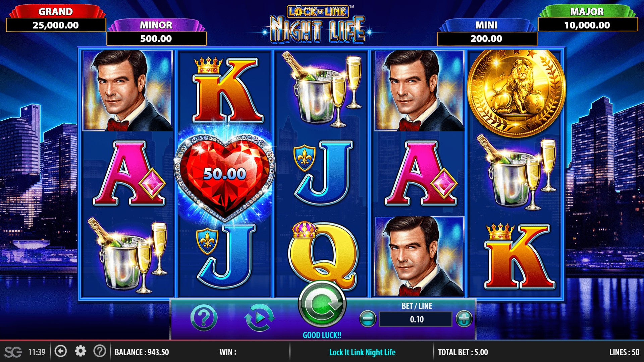Select the red heart 50.00 symbol
644x362 pixels.
click(225, 175)
